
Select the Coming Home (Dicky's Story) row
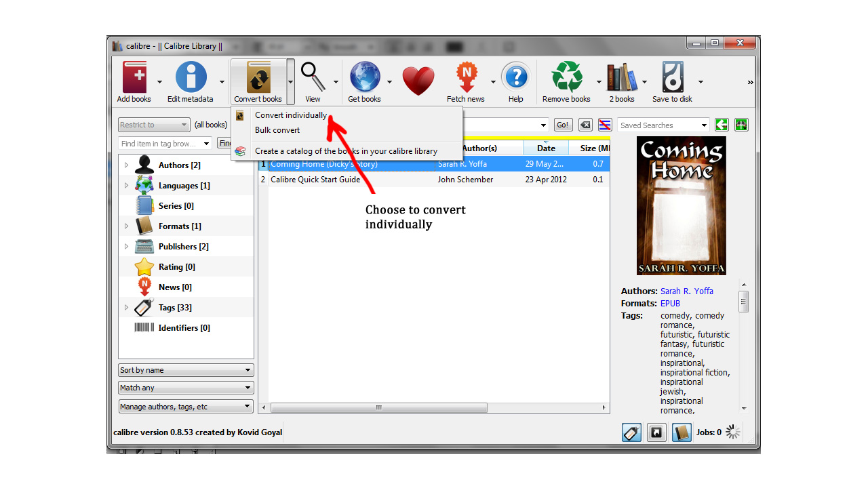coord(434,164)
